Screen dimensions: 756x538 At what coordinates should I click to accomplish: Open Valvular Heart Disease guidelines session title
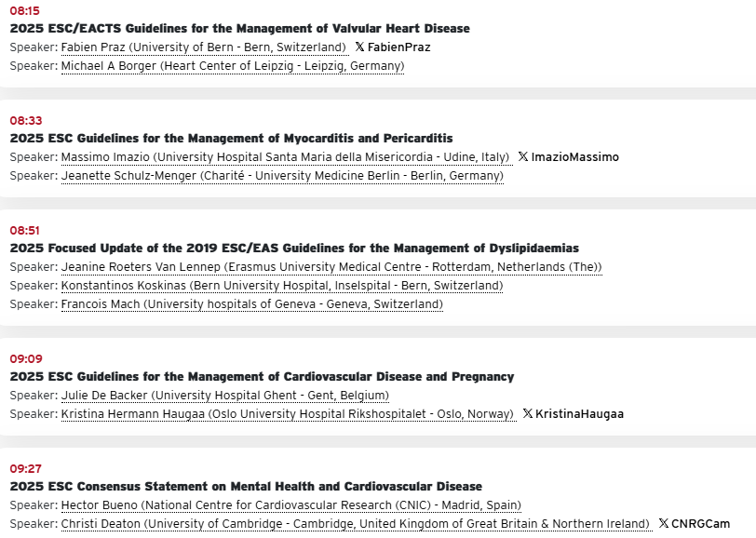pyautogui.click(x=239, y=29)
